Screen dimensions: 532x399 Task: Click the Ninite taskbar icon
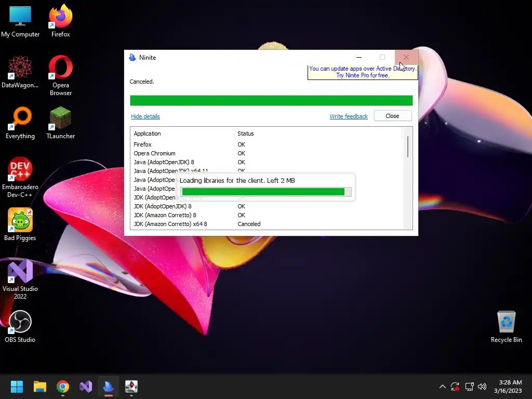click(109, 387)
